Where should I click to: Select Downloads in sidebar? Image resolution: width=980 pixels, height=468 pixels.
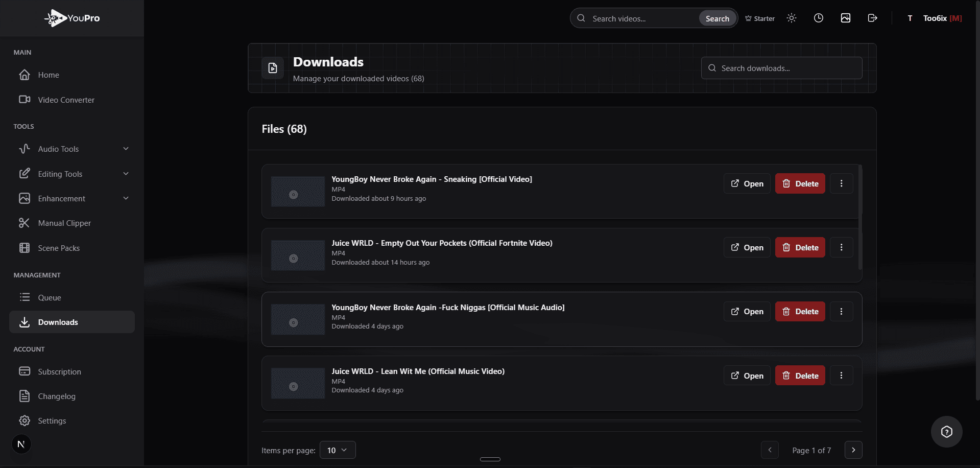click(x=72, y=322)
